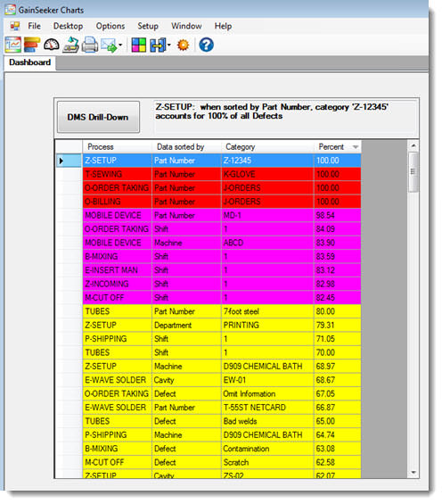
Task: Click the orange gear settings icon
Action: (184, 45)
